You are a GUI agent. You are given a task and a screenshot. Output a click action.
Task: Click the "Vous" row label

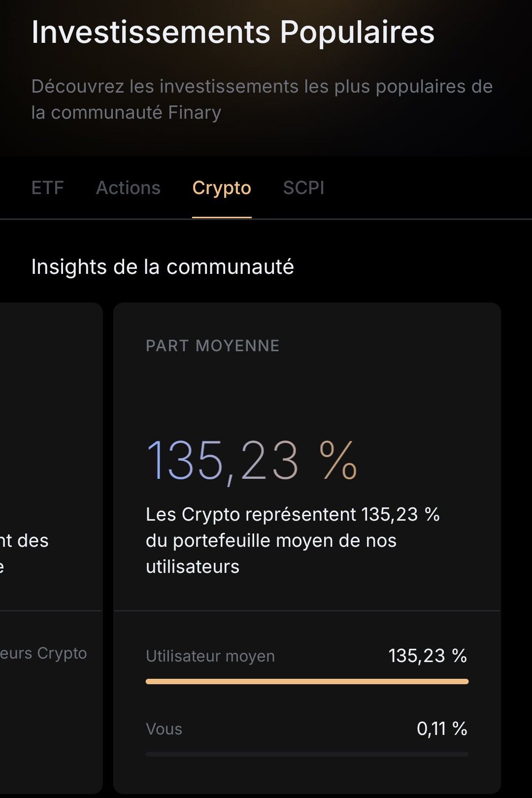pyautogui.click(x=164, y=729)
